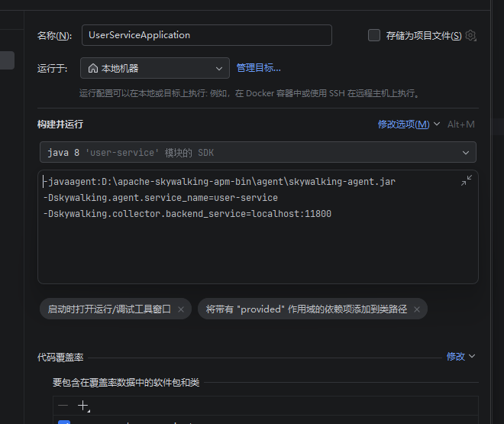Click the home icon in run-on dropdown
The width and height of the screenshot is (504, 424).
pyautogui.click(x=93, y=68)
